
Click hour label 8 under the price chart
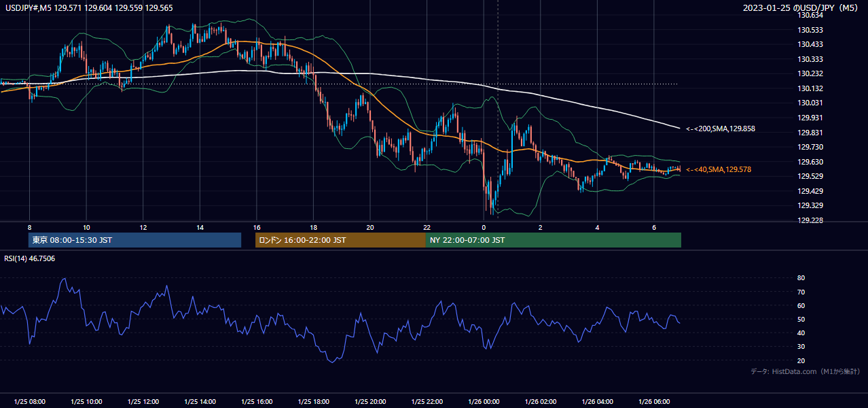pyautogui.click(x=29, y=227)
